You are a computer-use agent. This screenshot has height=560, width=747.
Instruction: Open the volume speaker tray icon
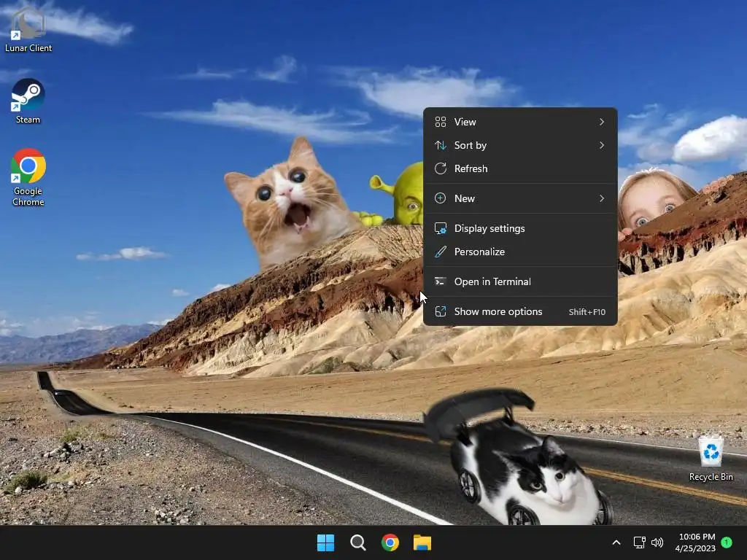(657, 542)
